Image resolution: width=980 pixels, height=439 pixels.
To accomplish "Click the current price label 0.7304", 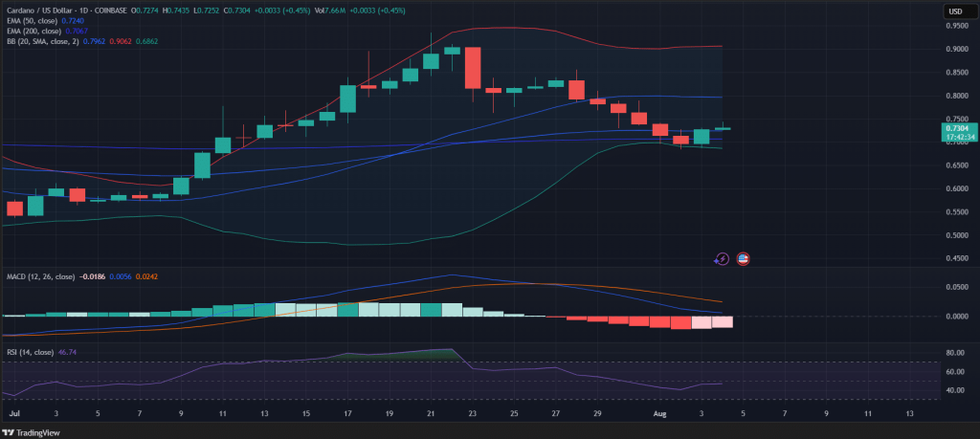I will (958, 128).
